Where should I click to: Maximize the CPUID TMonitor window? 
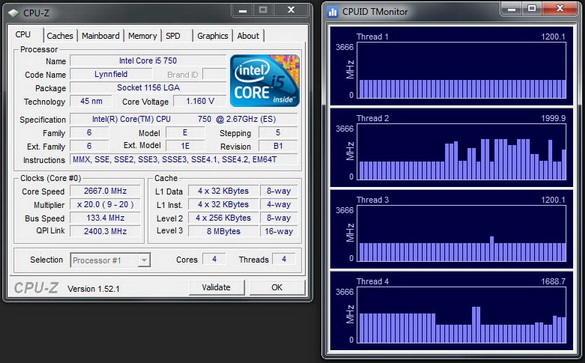click(532, 9)
